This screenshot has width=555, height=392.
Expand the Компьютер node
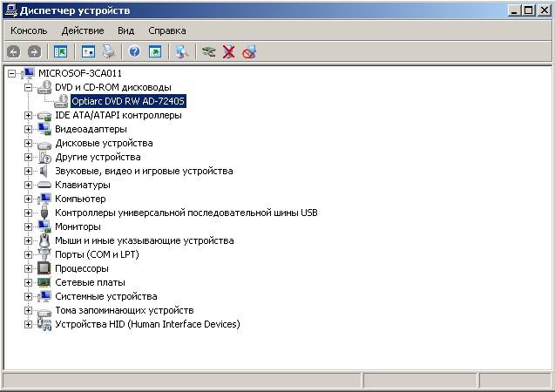28,199
